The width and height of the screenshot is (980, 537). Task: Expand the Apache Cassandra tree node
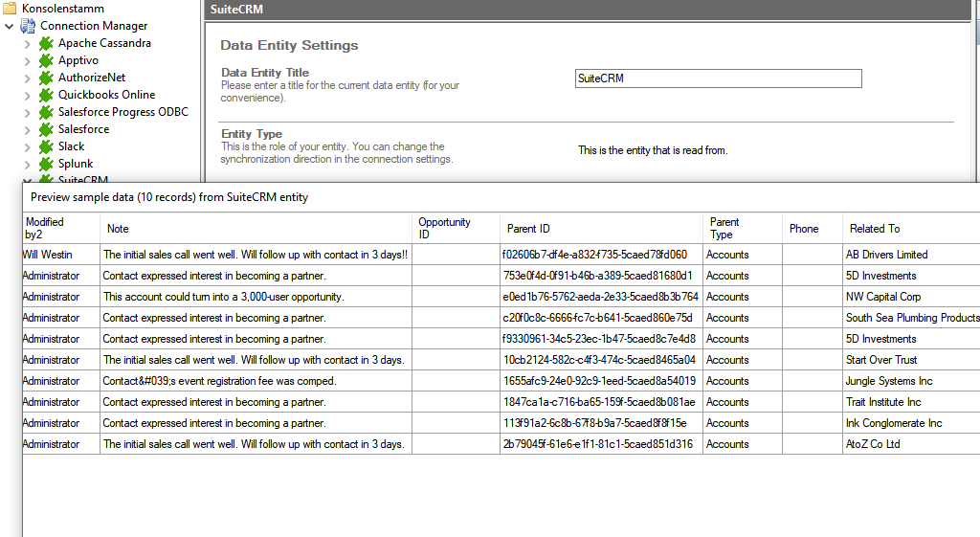point(27,43)
